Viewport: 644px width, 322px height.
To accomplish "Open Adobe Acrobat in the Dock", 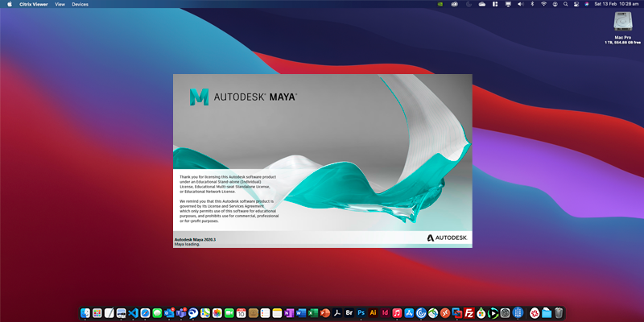I will (337, 313).
